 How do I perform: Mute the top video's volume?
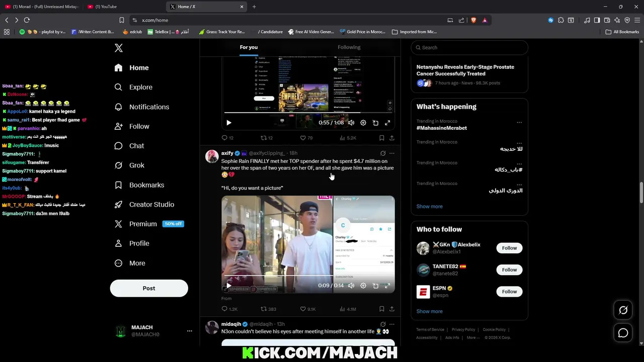click(351, 123)
